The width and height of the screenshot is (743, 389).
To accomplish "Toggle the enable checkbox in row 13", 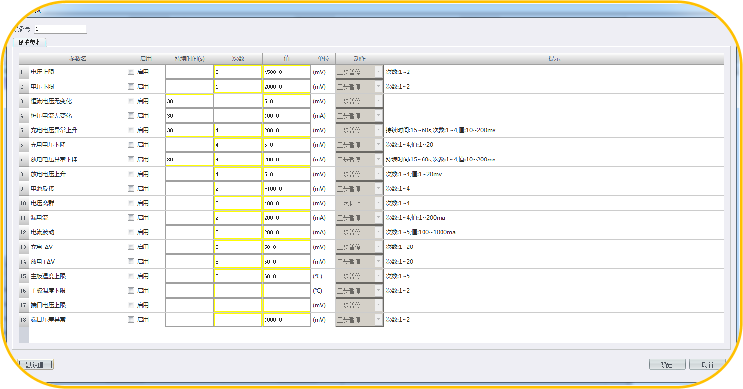I will tap(131, 247).
